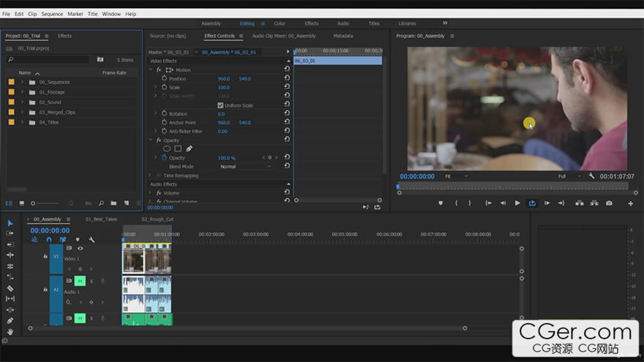Click the Export Frame camera icon
The width and height of the screenshot is (644, 362).
(609, 203)
